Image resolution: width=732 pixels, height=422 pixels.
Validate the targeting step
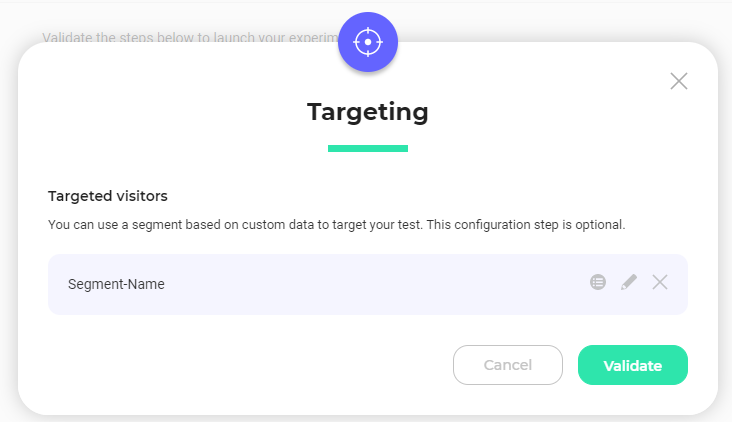coord(633,365)
